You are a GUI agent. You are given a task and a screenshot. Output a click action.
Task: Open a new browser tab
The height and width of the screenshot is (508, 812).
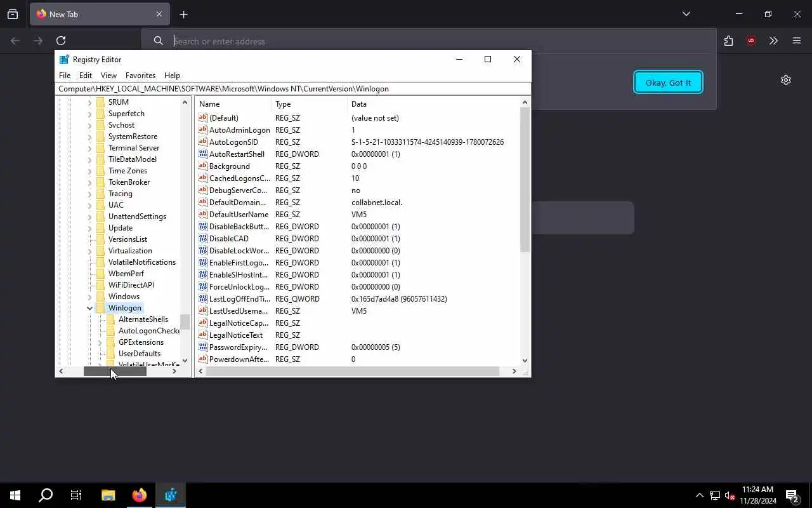pyautogui.click(x=183, y=14)
